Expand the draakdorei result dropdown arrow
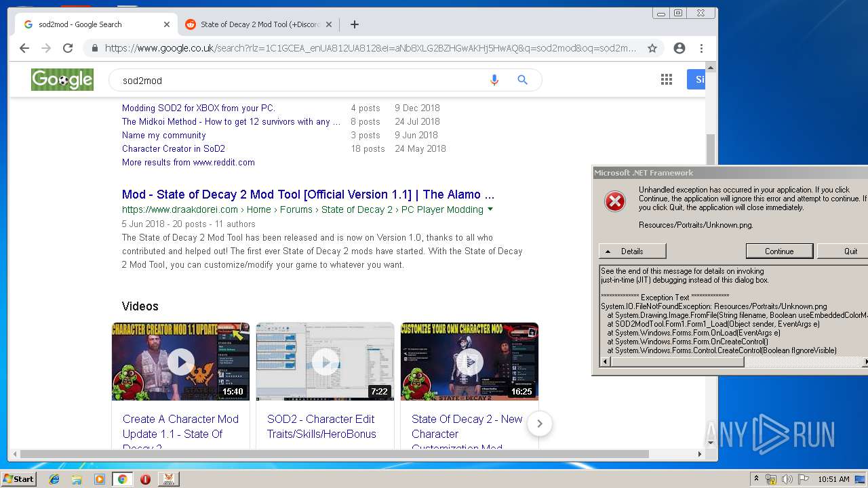868x488 pixels. point(490,209)
